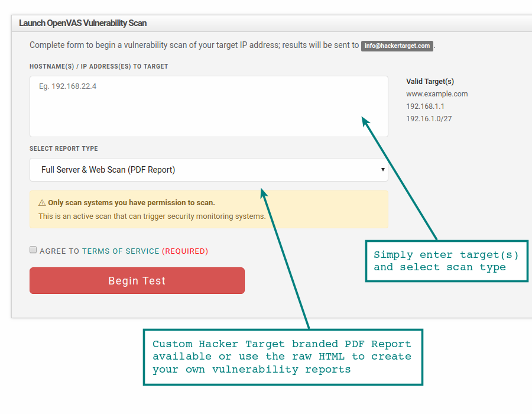Image resolution: width=532 pixels, height=414 pixels.
Task: Click the warning triangle icon
Action: tap(42, 203)
